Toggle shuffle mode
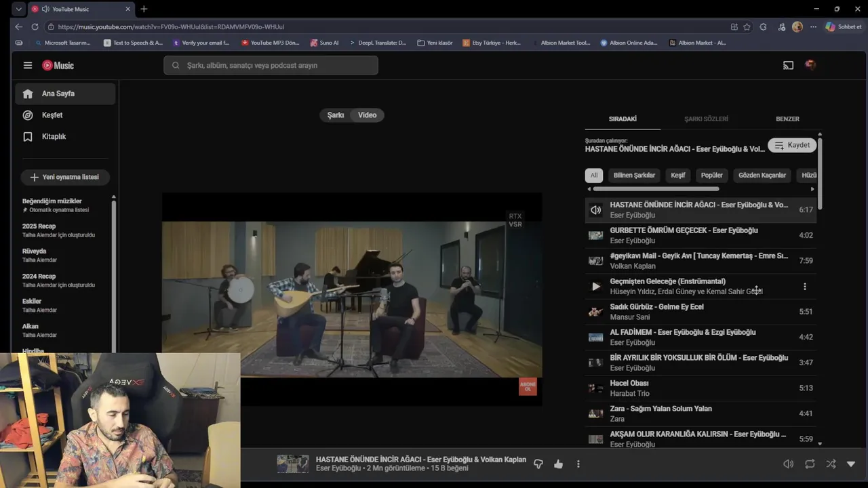The width and height of the screenshot is (868, 488). coord(831,464)
